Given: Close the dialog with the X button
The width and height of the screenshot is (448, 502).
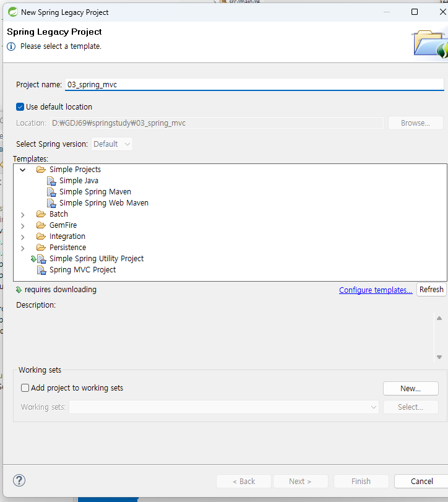Looking at the screenshot, I should point(443,12).
